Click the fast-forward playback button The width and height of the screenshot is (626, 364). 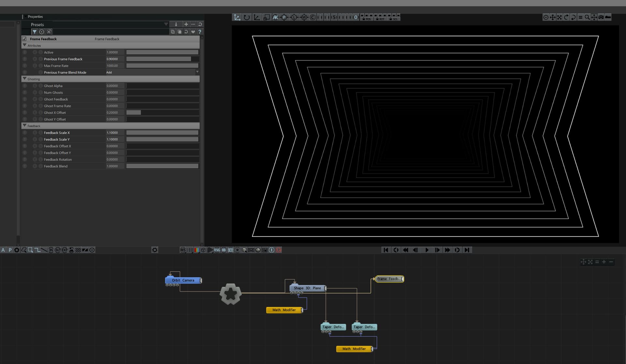coord(447,250)
